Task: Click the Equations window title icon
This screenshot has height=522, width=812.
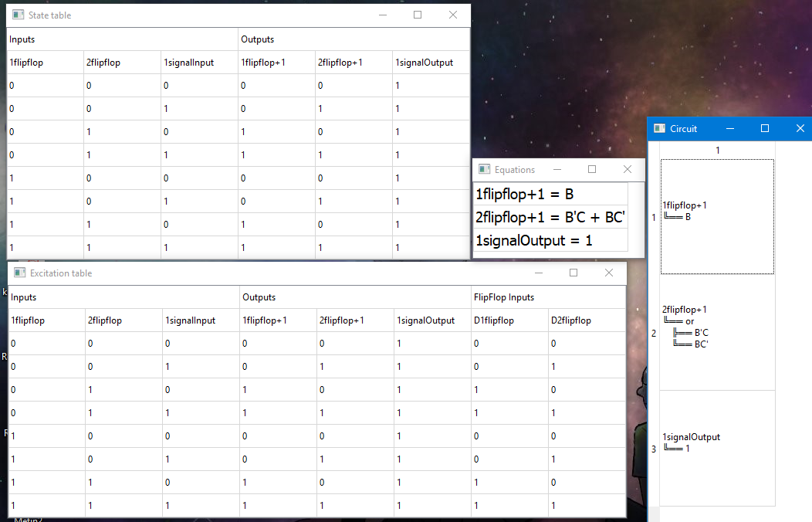Action: (485, 169)
